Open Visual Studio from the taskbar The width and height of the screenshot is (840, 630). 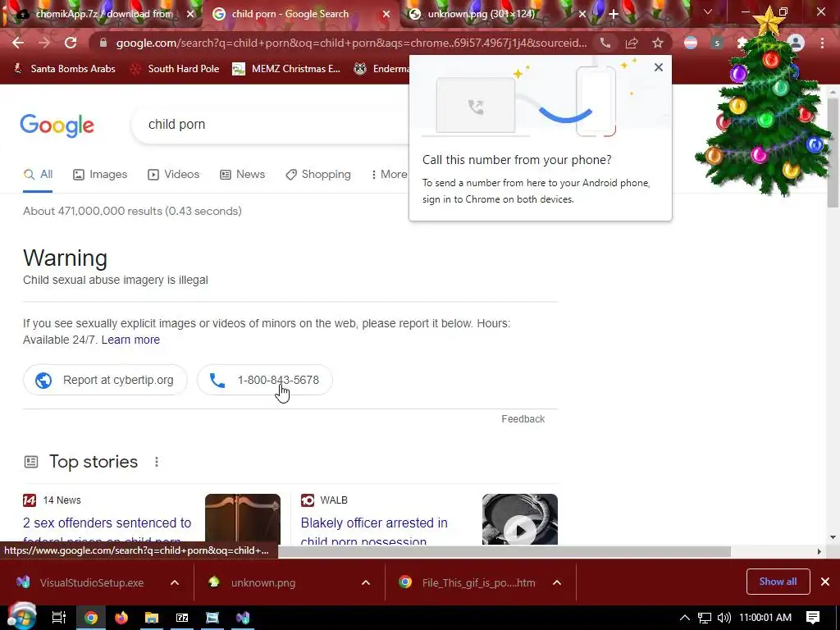(243, 618)
